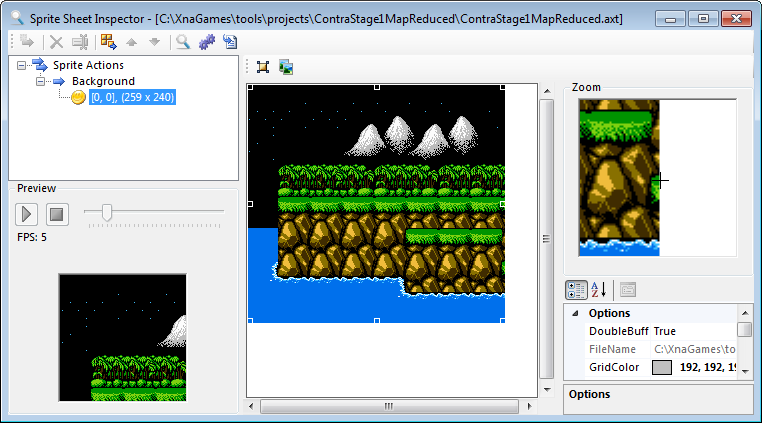Image resolution: width=762 pixels, height=423 pixels.
Task: Select the FileName property value
Action: [x=694, y=349]
